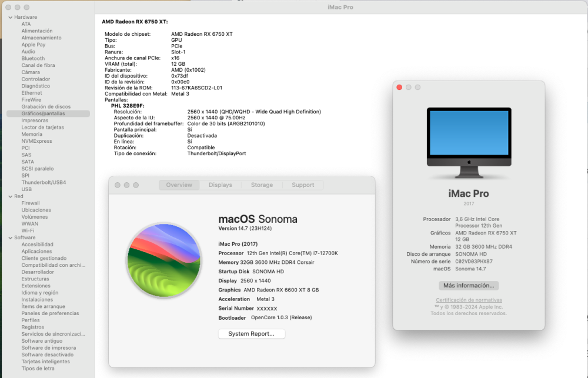Select Accesibilidad under Software

click(x=37, y=245)
